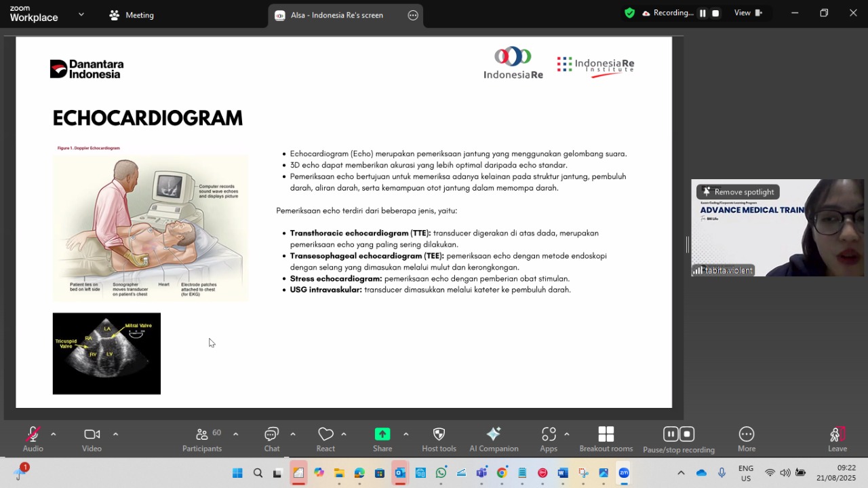Expand audio options arrow next to Audio
Image resolution: width=868 pixels, height=488 pixels.
point(53,434)
